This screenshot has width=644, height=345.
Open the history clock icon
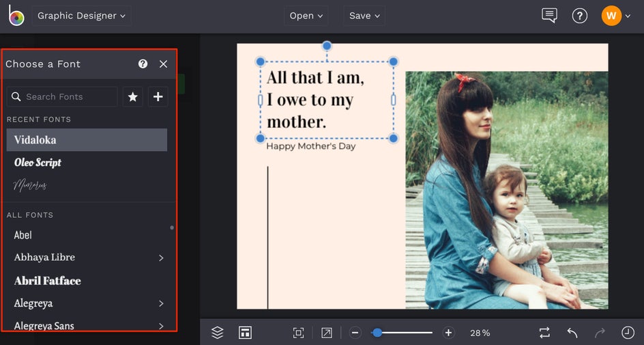pos(628,333)
